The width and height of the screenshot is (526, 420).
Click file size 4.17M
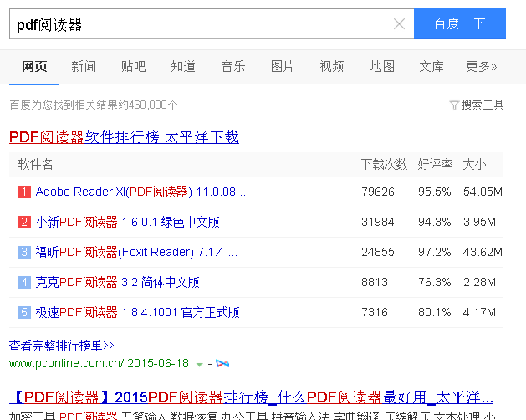479,313
